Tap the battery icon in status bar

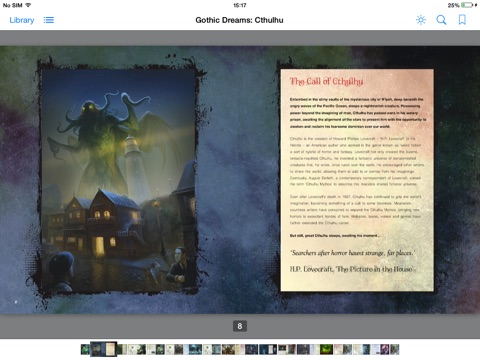[x=467, y=5]
